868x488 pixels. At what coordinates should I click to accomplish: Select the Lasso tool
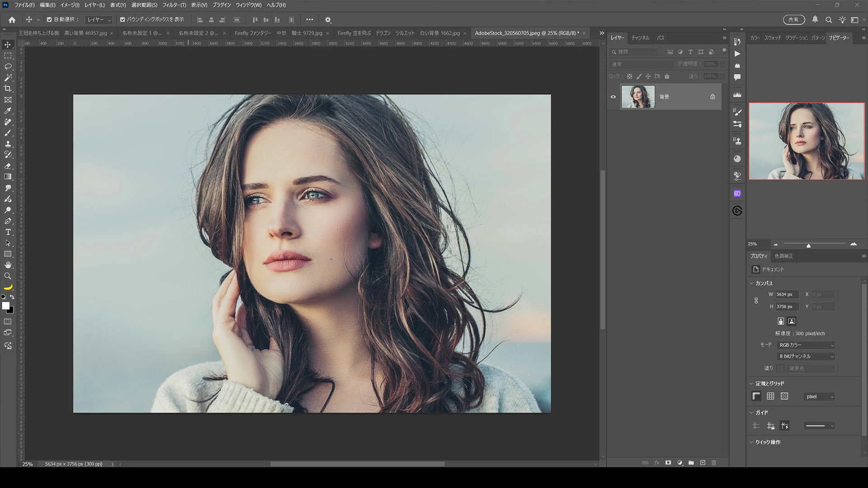click(8, 66)
